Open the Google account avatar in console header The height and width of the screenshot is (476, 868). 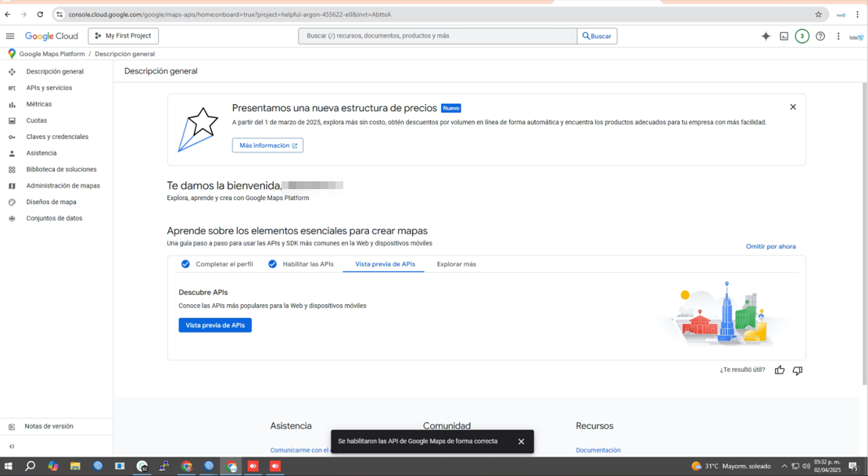tap(855, 37)
